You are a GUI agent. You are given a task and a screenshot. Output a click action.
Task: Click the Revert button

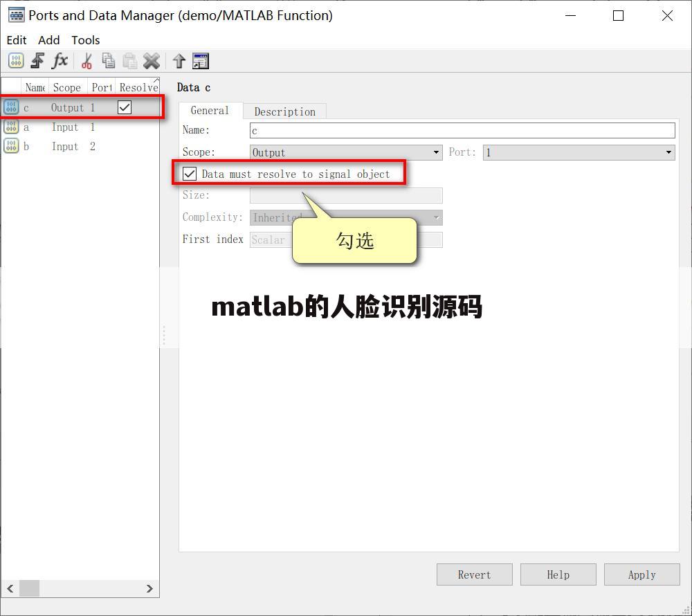(x=475, y=574)
